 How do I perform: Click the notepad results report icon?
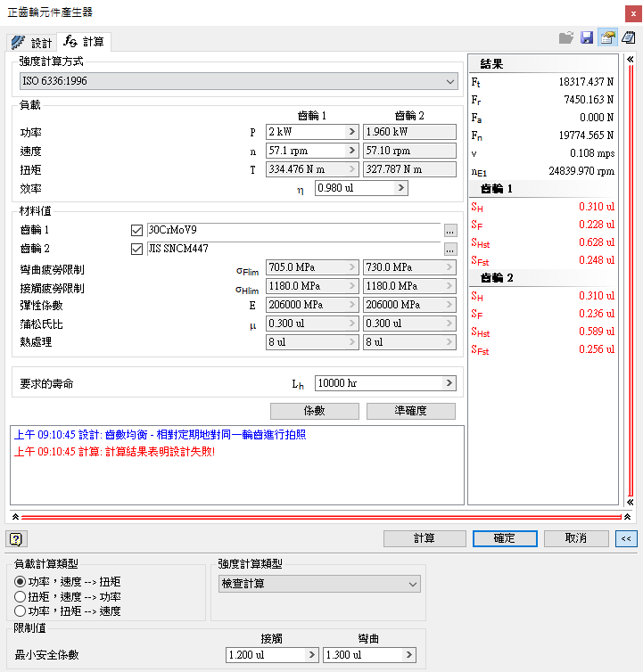pos(629,37)
